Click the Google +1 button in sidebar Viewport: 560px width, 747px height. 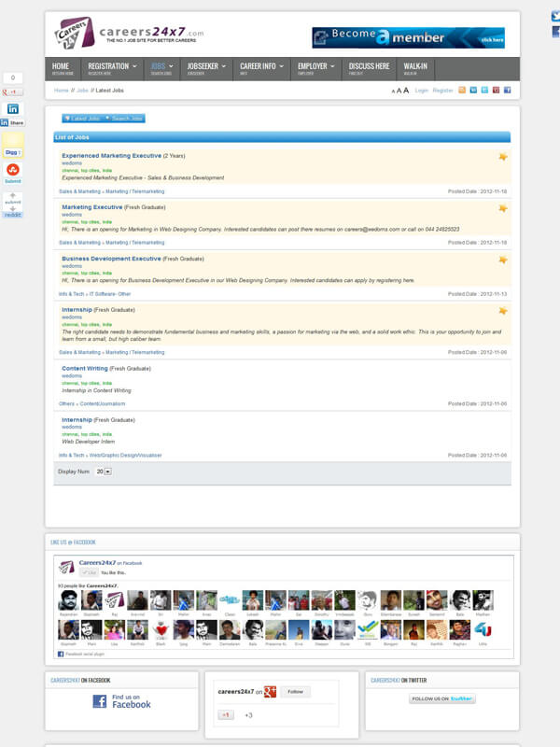point(13,92)
